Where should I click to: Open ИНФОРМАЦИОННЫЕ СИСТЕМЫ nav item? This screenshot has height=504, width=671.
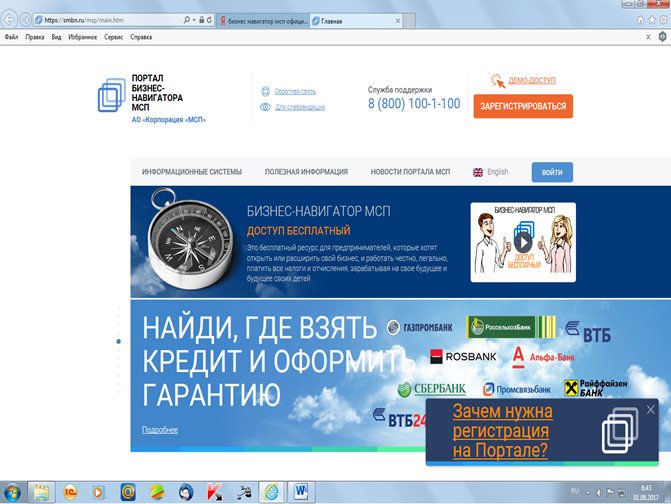pyautogui.click(x=192, y=172)
